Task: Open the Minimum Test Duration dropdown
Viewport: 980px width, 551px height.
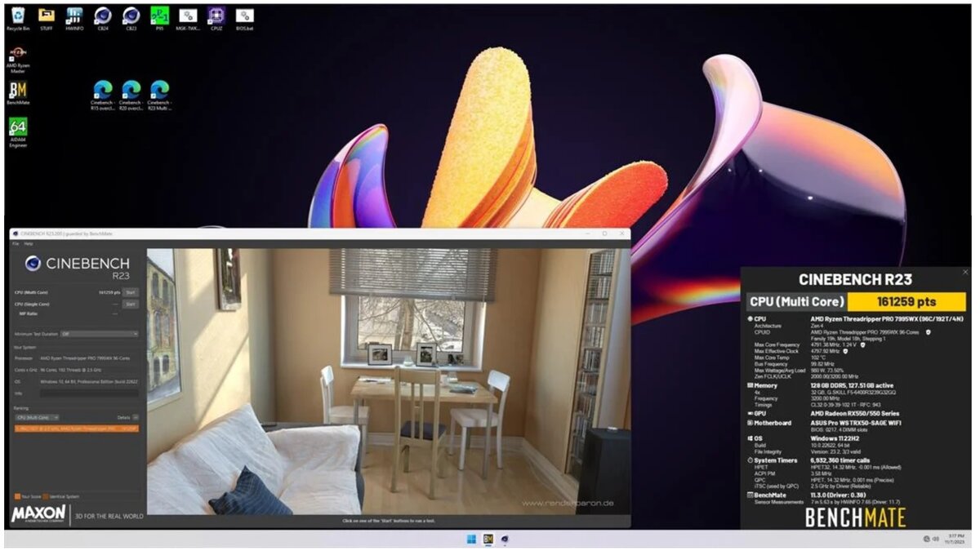Action: click(100, 334)
